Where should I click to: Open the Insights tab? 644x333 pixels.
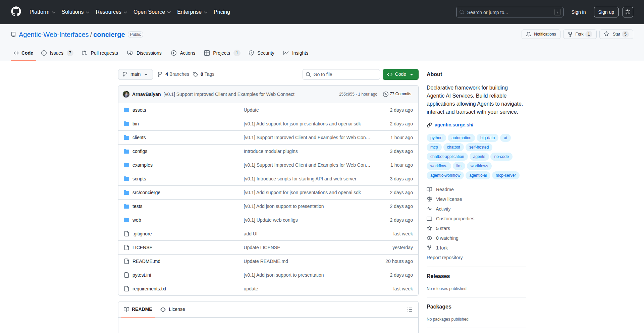click(296, 53)
